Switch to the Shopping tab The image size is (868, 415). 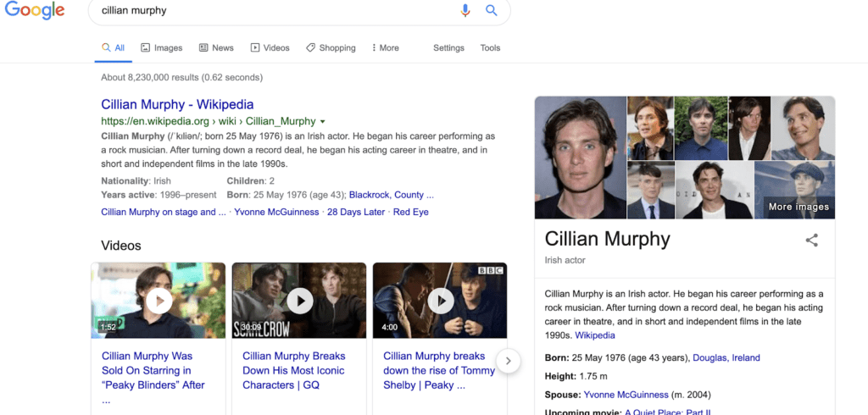331,48
